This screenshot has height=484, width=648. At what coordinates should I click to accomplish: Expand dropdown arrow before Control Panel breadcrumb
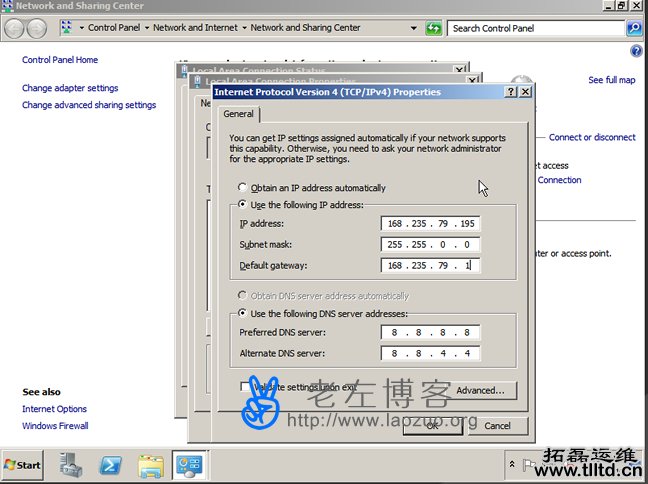pyautogui.click(x=81, y=28)
